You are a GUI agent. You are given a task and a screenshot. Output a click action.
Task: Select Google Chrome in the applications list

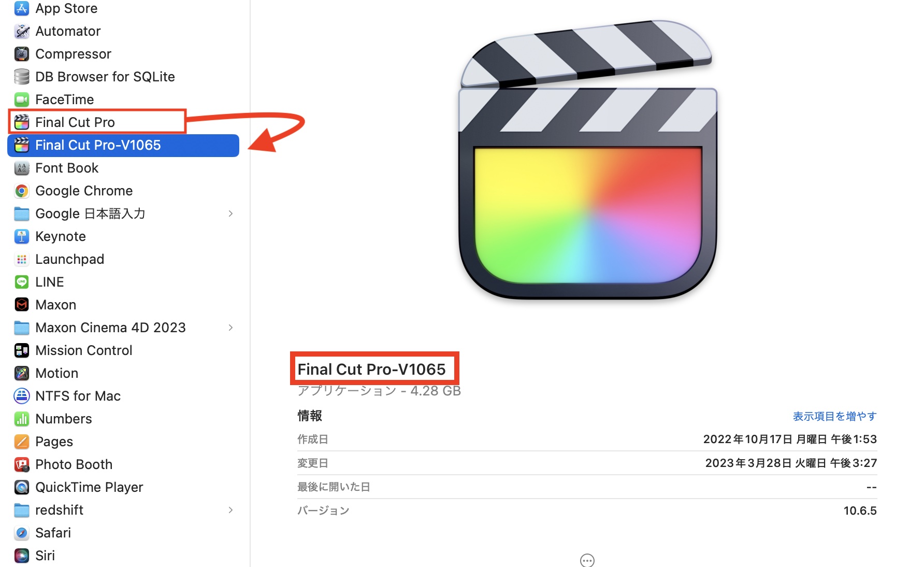pos(84,191)
